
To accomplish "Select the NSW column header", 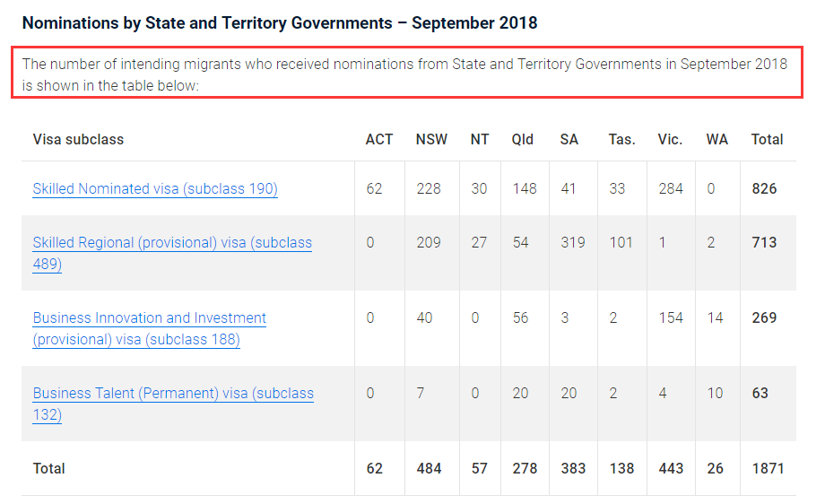I will tap(432, 140).
